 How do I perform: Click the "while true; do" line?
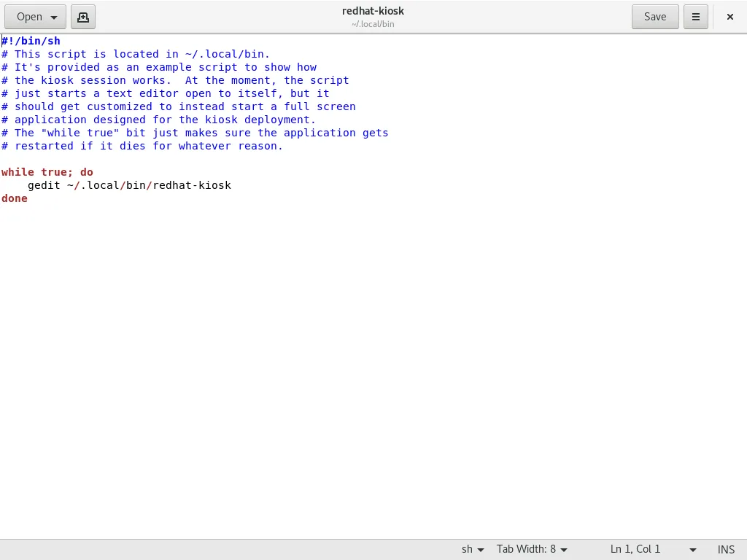(47, 172)
